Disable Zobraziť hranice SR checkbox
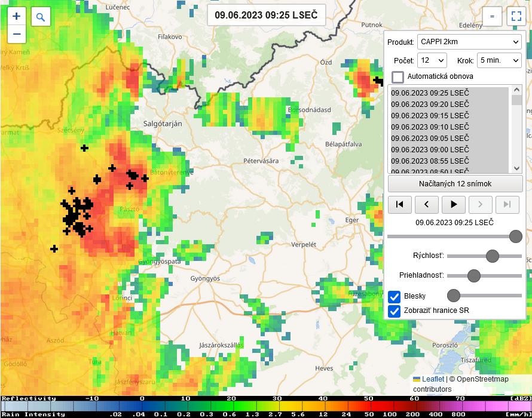 [x=395, y=311]
